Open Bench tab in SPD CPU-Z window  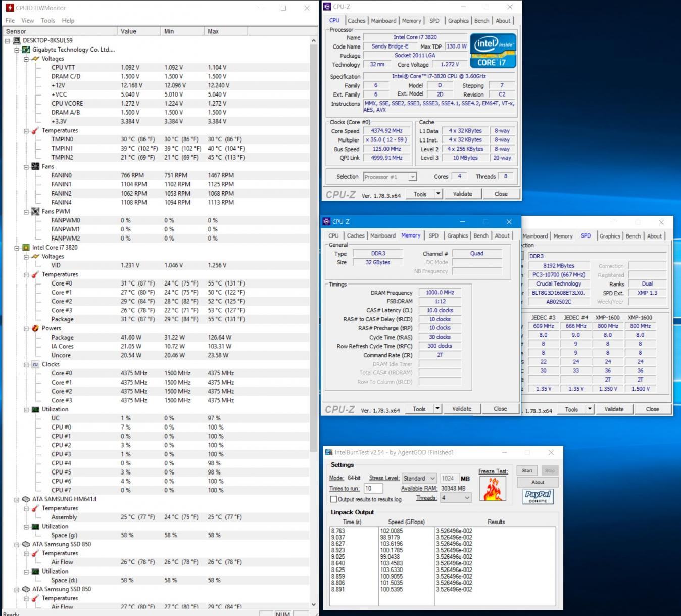click(633, 236)
